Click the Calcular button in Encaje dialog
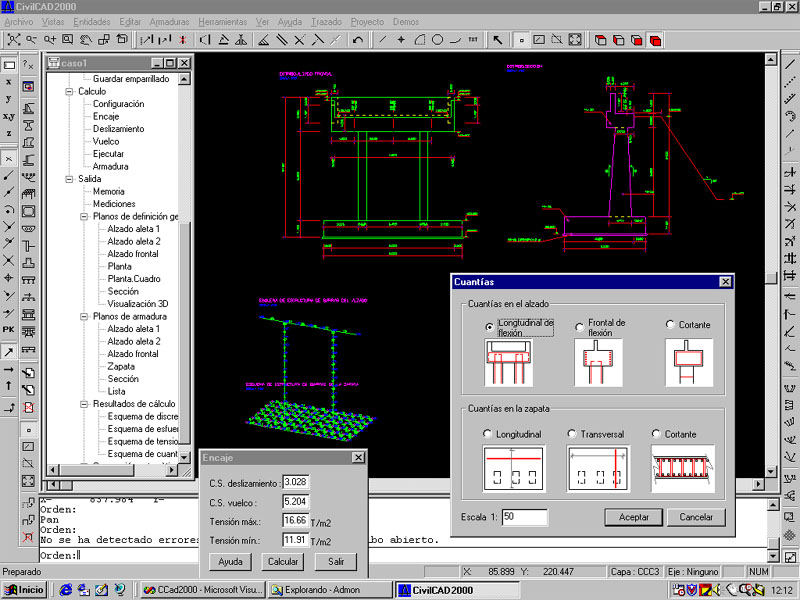800x600 pixels. [282, 562]
